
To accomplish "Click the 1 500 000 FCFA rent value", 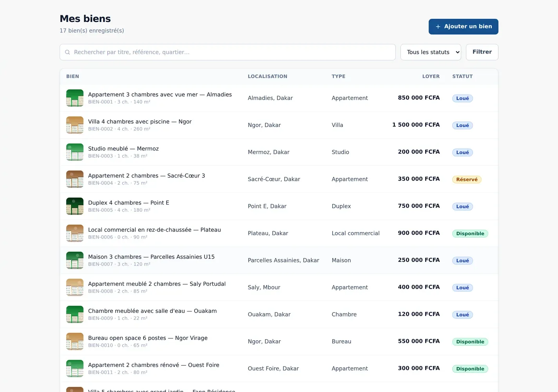I will [x=416, y=125].
